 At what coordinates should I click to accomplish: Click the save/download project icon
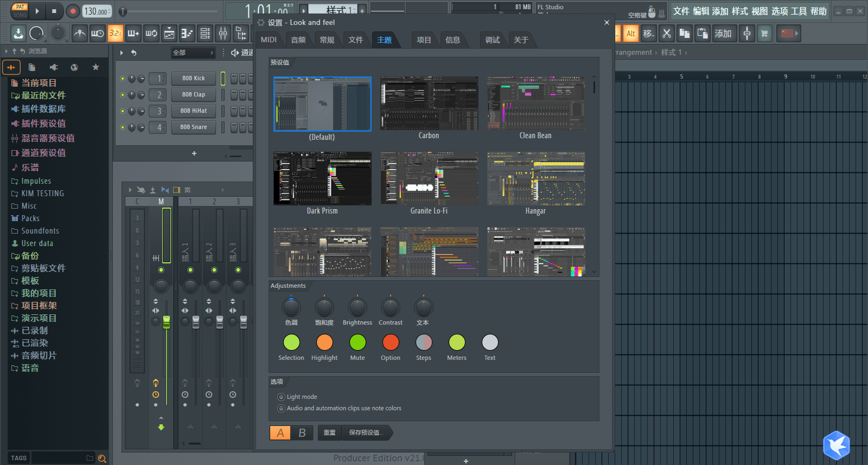[18, 34]
